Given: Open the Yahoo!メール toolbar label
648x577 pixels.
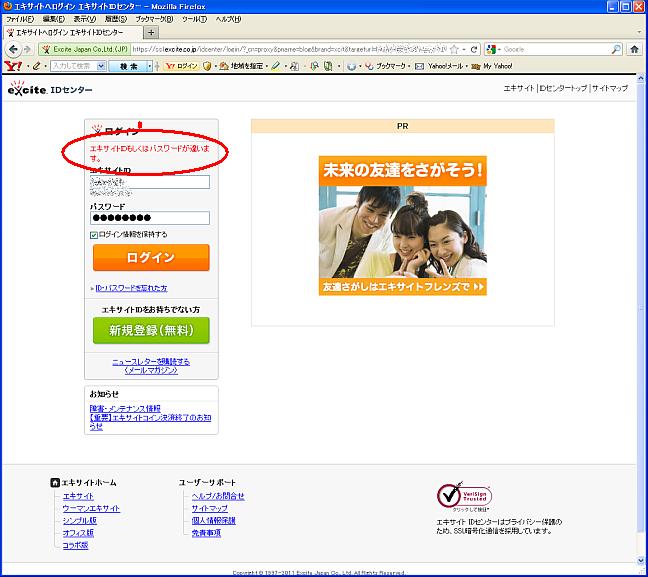Looking at the screenshot, I should (445, 66).
